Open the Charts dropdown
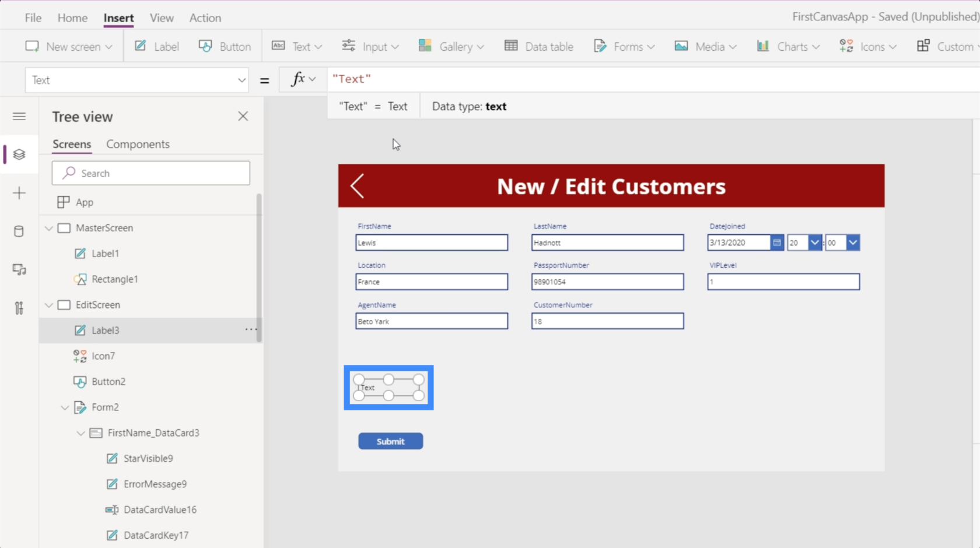This screenshot has height=548, width=980. (788, 47)
